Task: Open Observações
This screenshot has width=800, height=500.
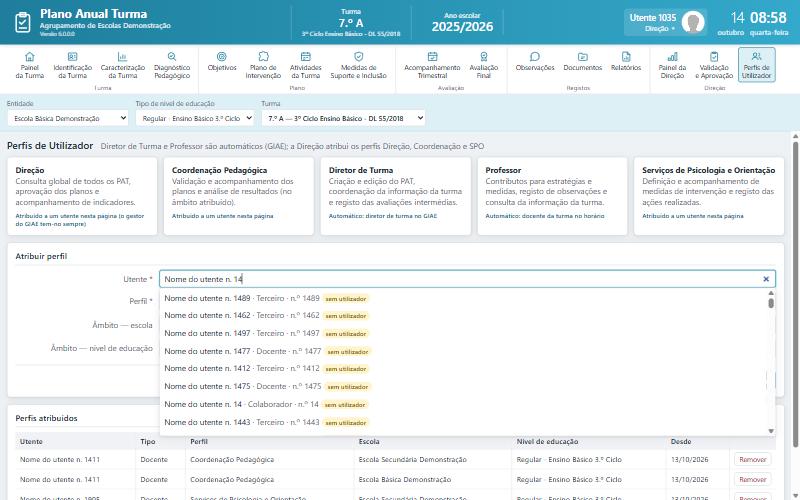Action: (535, 61)
